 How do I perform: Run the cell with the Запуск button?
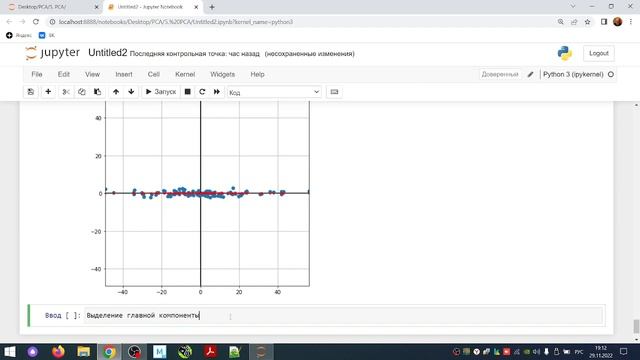point(161,92)
